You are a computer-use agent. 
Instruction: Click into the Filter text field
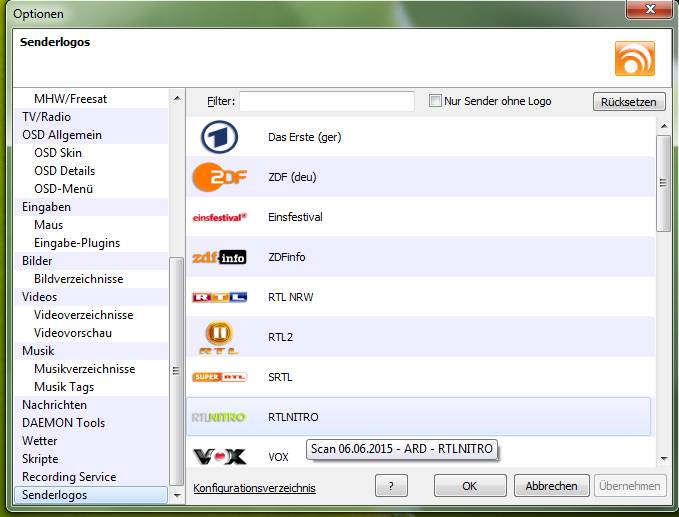326,101
